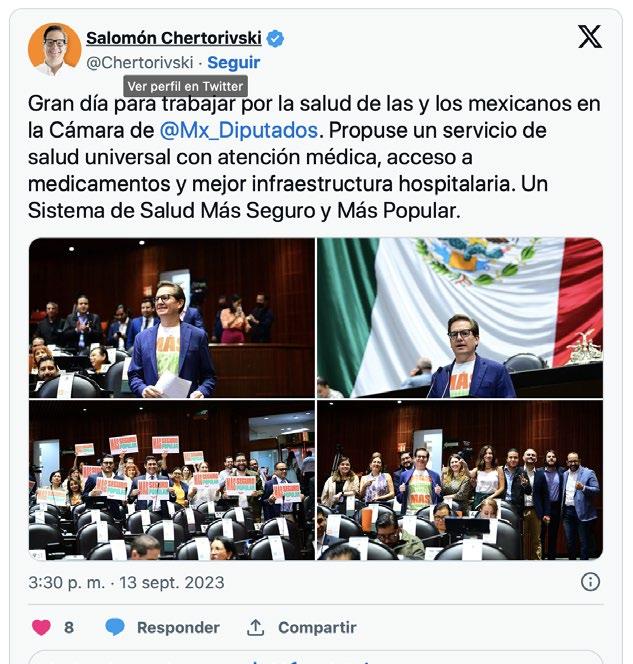This screenshot has height=664, width=633.
Task: Click the Seguir follow link
Action: (x=233, y=63)
